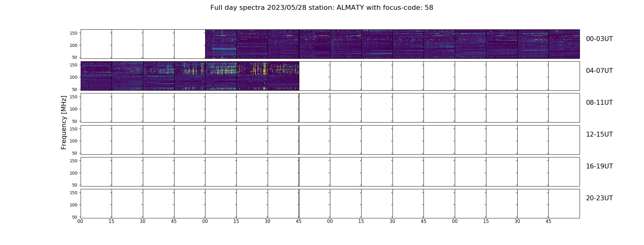Click the '50' tick in the 08-11UT row
Screen dimensions: 644x245
coord(75,121)
